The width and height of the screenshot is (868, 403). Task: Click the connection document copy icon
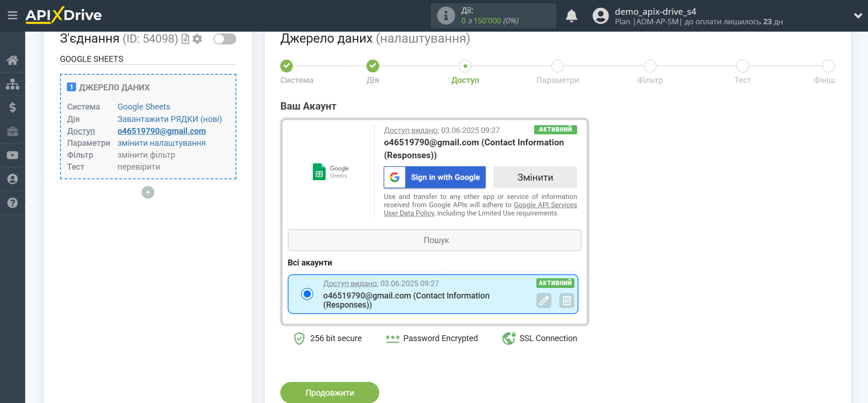click(186, 39)
